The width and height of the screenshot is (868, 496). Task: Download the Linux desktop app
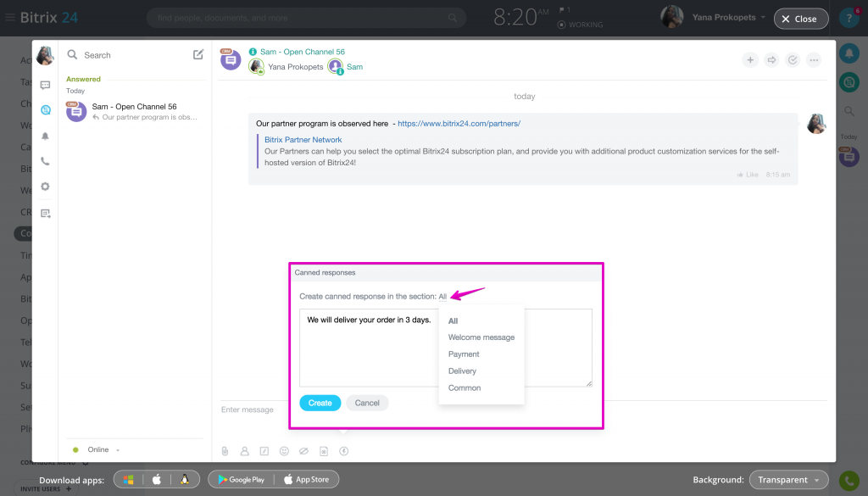click(185, 479)
